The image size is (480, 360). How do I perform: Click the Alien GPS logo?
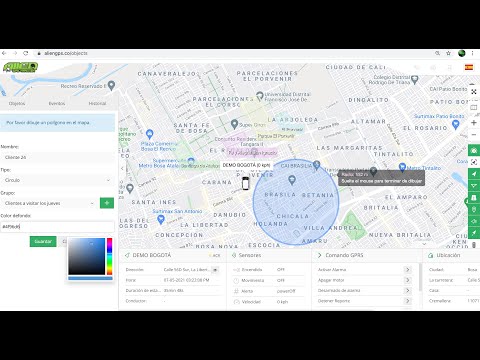(20, 67)
